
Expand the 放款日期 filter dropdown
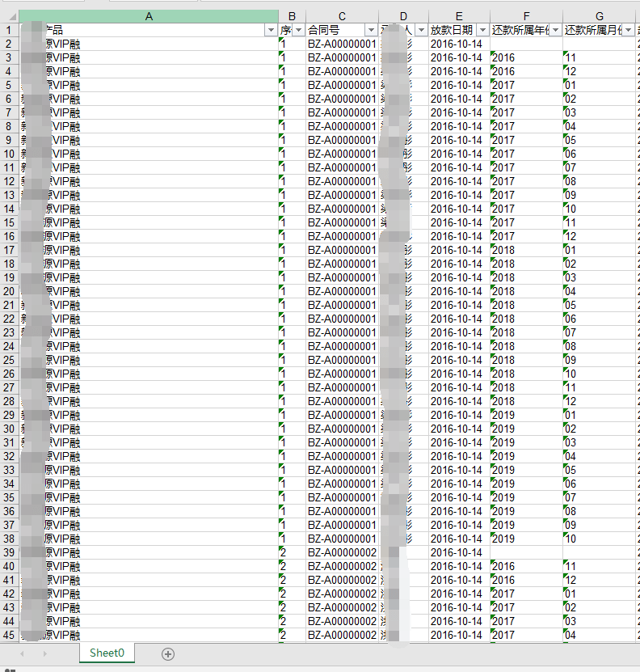[x=482, y=30]
